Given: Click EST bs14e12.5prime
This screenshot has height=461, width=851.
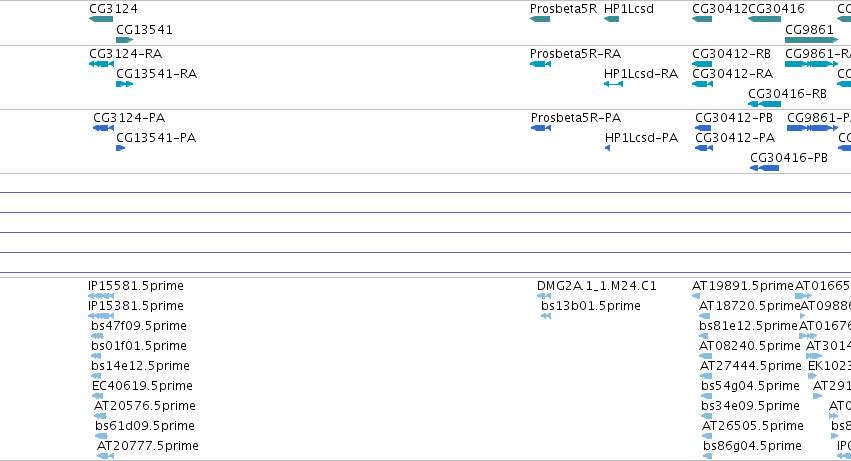Looking at the screenshot, I should [97, 376].
